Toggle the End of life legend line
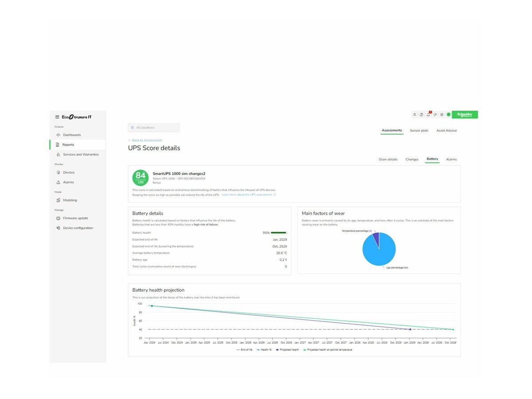 tap(246, 349)
